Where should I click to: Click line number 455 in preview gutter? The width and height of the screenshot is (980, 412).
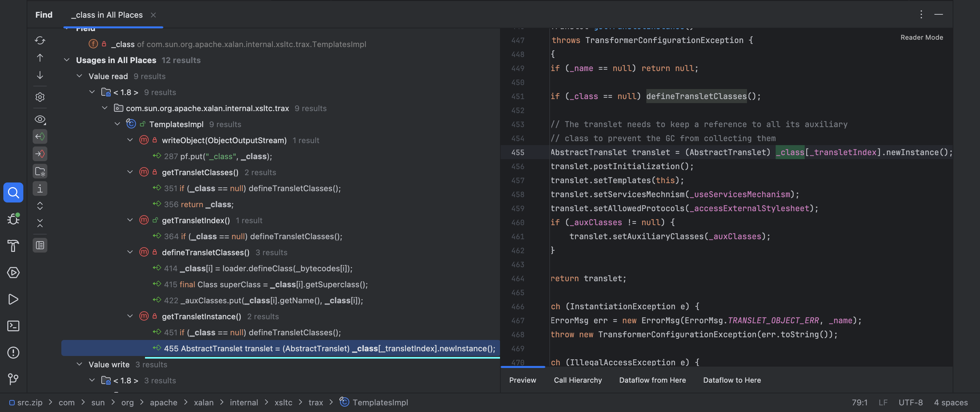517,152
